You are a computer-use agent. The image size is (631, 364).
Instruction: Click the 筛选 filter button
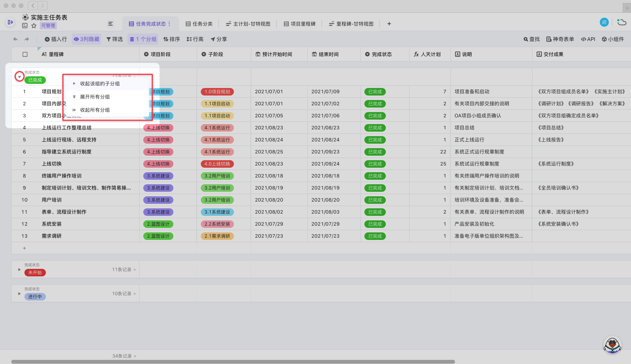(x=114, y=39)
